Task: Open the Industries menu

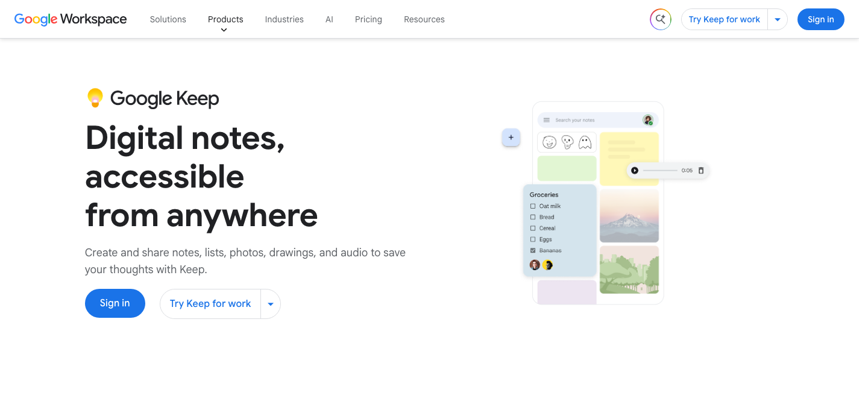Action: pyautogui.click(x=285, y=19)
